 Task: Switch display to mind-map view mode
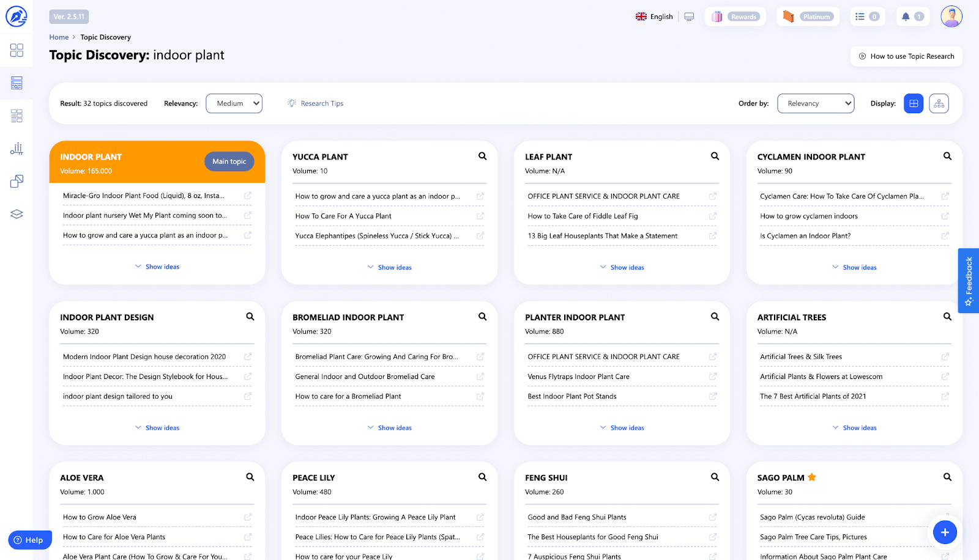pos(939,103)
